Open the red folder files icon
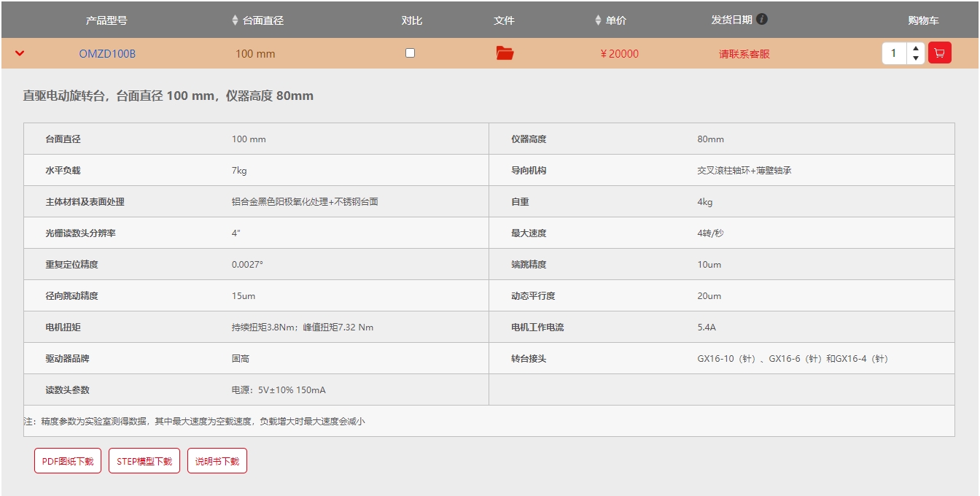 coord(505,53)
